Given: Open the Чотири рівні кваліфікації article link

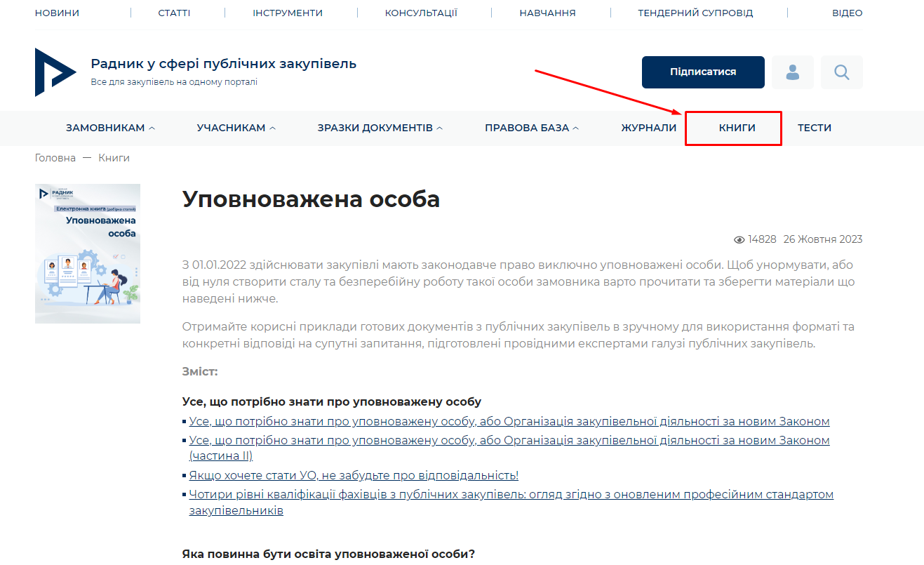Looking at the screenshot, I should pyautogui.click(x=511, y=494).
